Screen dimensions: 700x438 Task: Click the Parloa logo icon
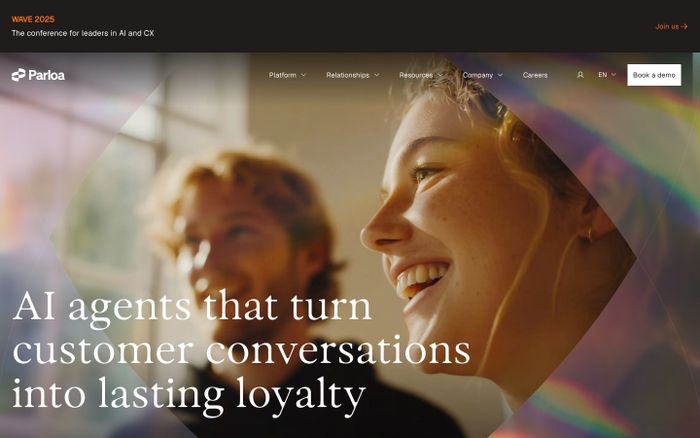pos(18,75)
